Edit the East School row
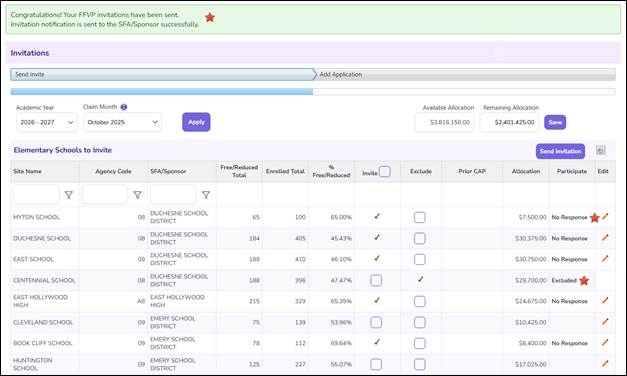This screenshot has width=627, height=376. pyautogui.click(x=605, y=258)
